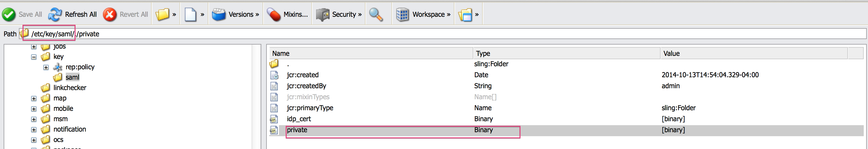Viewport: 868px width, 149px height.
Task: Open the Workspace dropdown
Action: point(423,15)
